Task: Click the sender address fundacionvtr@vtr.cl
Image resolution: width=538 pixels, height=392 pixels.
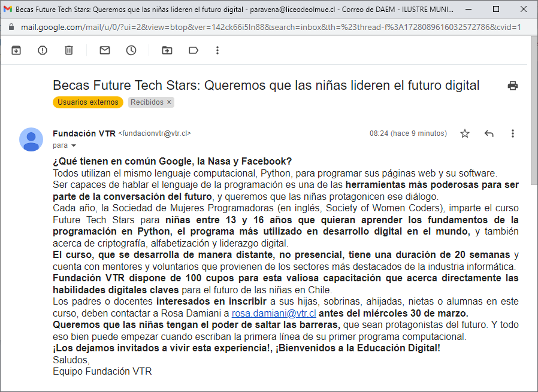Action: 155,133
